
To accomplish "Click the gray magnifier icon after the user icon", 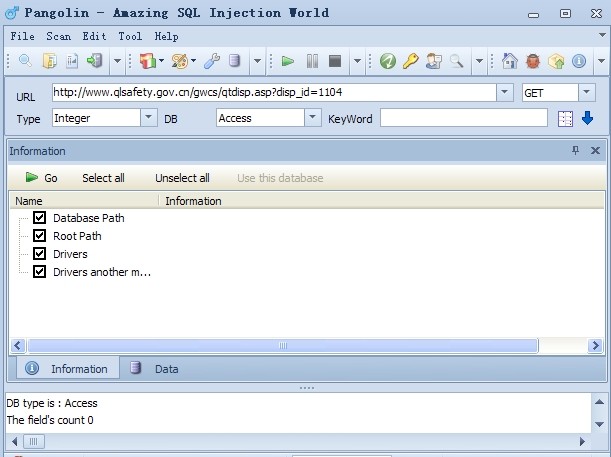I will coord(457,61).
